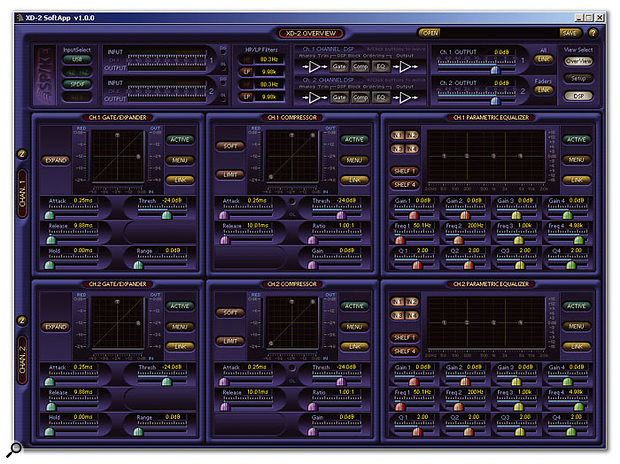The height and width of the screenshot is (464, 620).
Task: Click the SAVE preset button
Action: 570,33
